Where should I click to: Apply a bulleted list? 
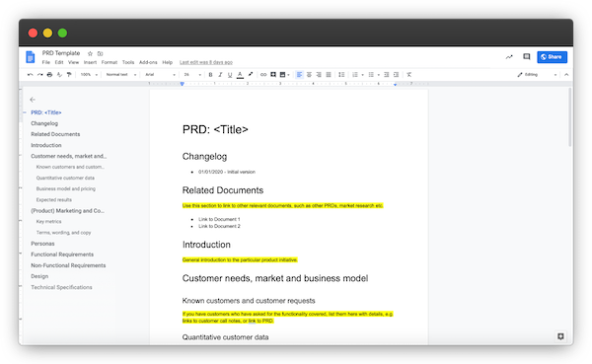point(371,75)
